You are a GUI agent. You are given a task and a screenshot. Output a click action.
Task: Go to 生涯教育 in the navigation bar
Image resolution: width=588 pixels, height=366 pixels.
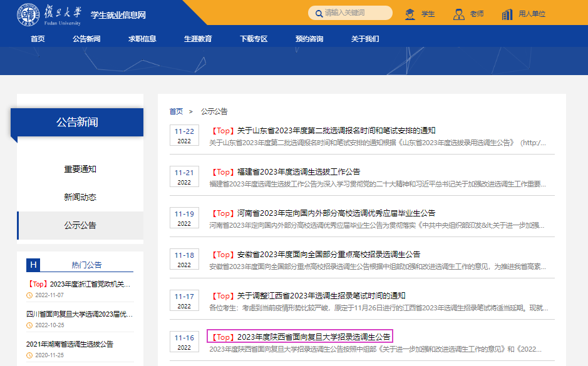click(198, 39)
